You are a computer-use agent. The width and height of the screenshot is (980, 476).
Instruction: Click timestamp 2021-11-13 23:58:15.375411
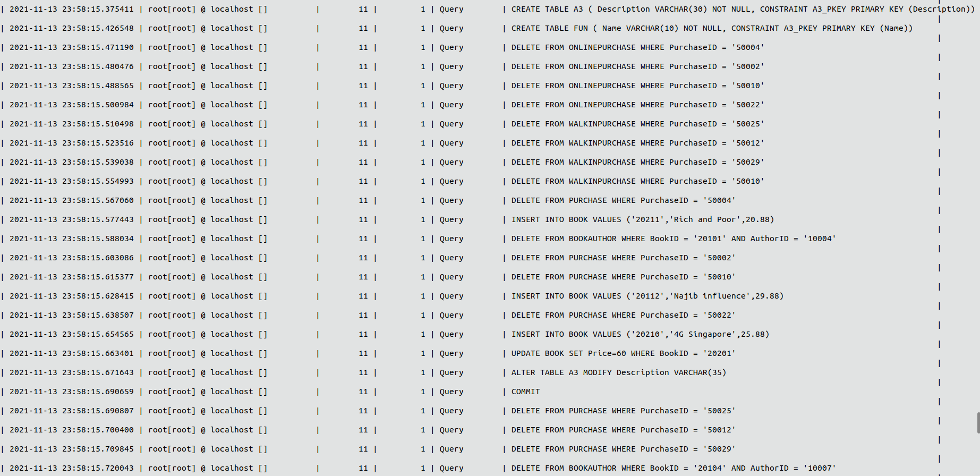coord(72,9)
